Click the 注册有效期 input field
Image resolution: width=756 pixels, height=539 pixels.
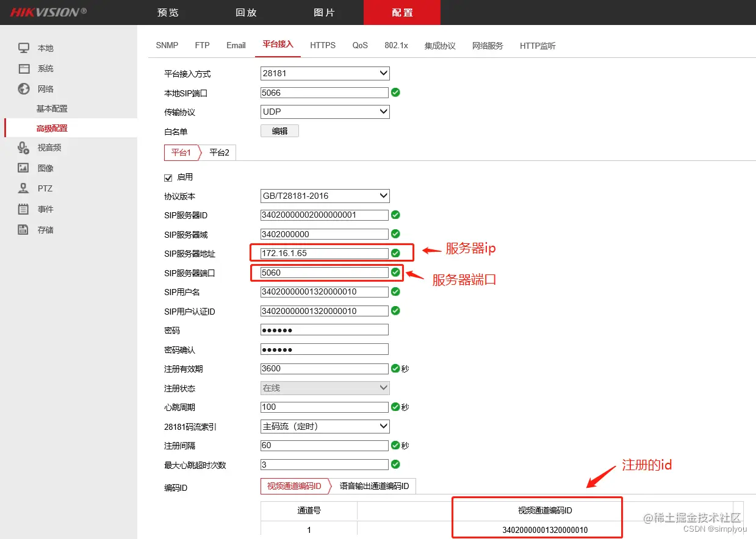click(325, 369)
